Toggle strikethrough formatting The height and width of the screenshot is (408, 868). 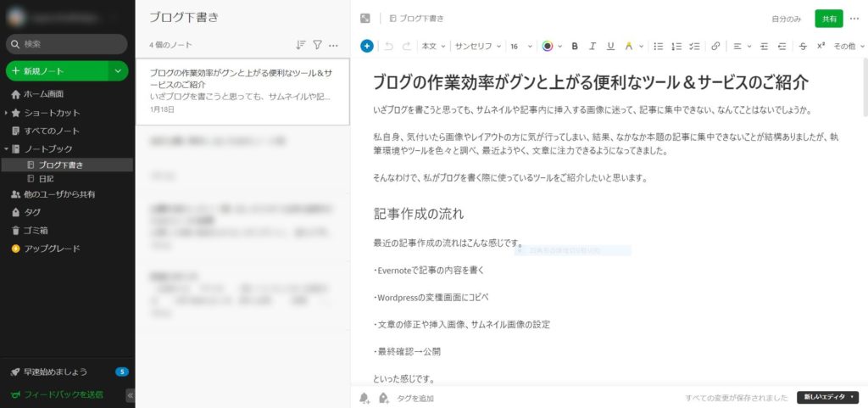803,46
